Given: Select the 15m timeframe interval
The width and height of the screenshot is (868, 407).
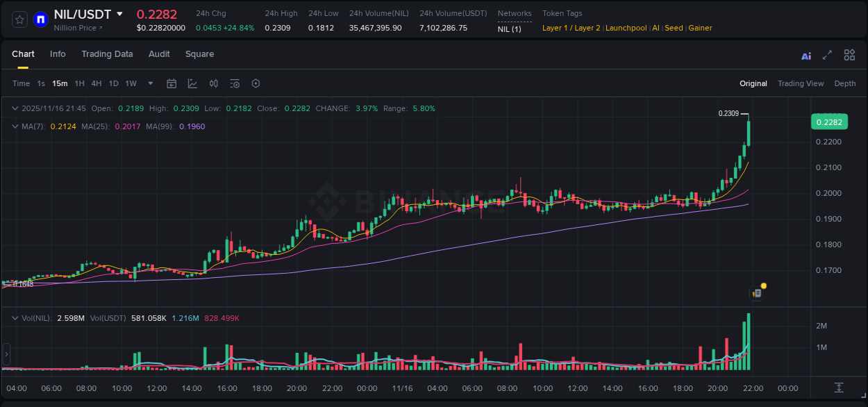Looking at the screenshot, I should pyautogui.click(x=60, y=83).
